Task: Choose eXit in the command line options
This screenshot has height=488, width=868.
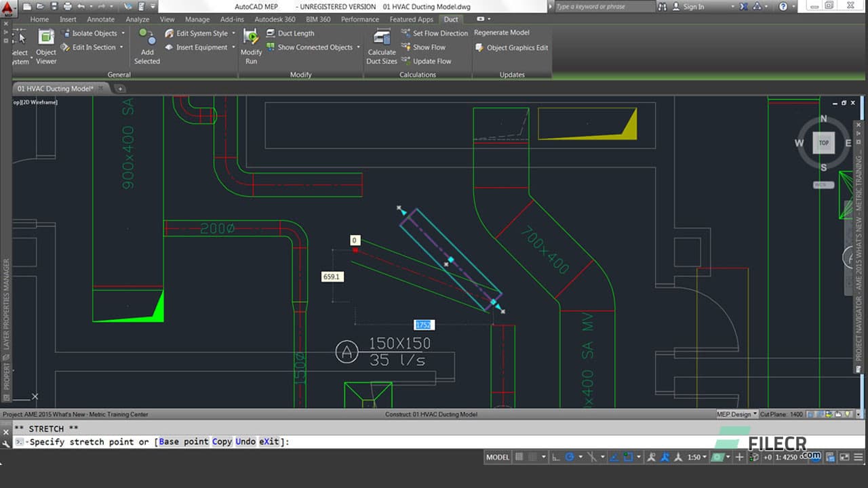Action: click(x=270, y=441)
